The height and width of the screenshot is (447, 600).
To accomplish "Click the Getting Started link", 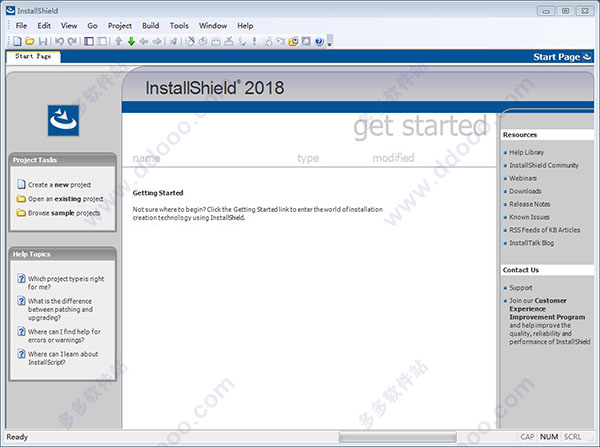I will pos(158,193).
